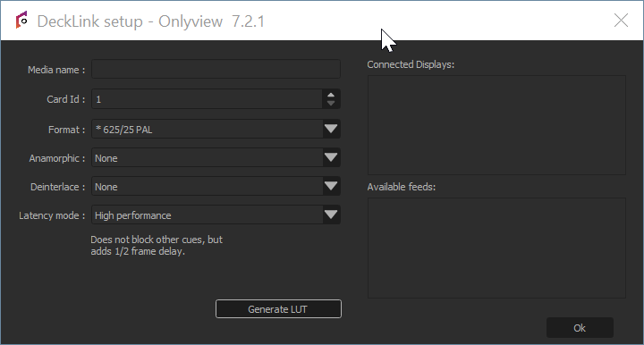Click the Generate LUT button
The height and width of the screenshot is (345, 644).
(x=278, y=309)
